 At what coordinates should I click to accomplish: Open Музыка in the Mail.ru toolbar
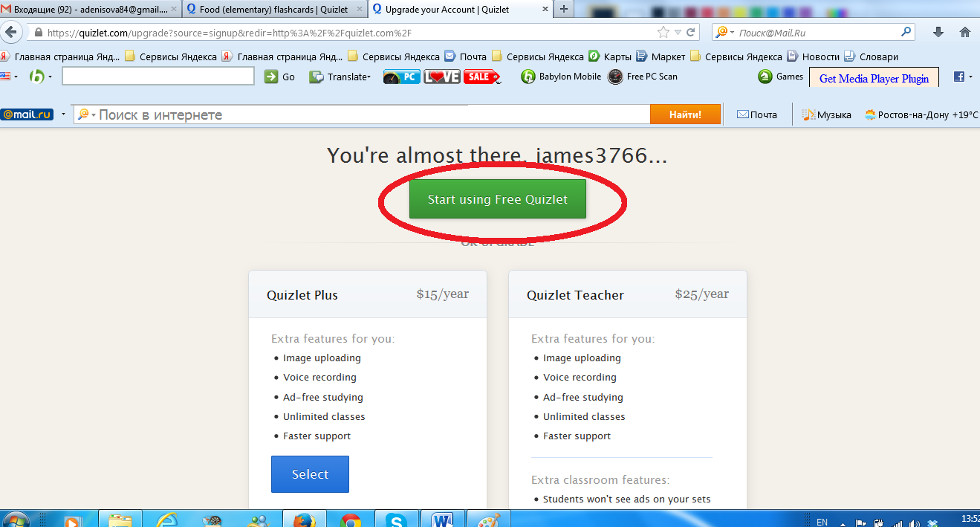pyautogui.click(x=826, y=114)
